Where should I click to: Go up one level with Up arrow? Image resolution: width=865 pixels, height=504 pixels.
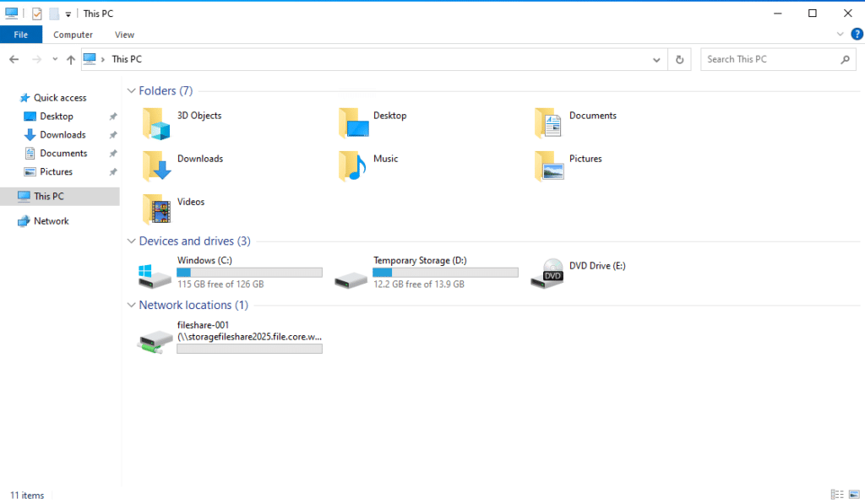coord(71,59)
